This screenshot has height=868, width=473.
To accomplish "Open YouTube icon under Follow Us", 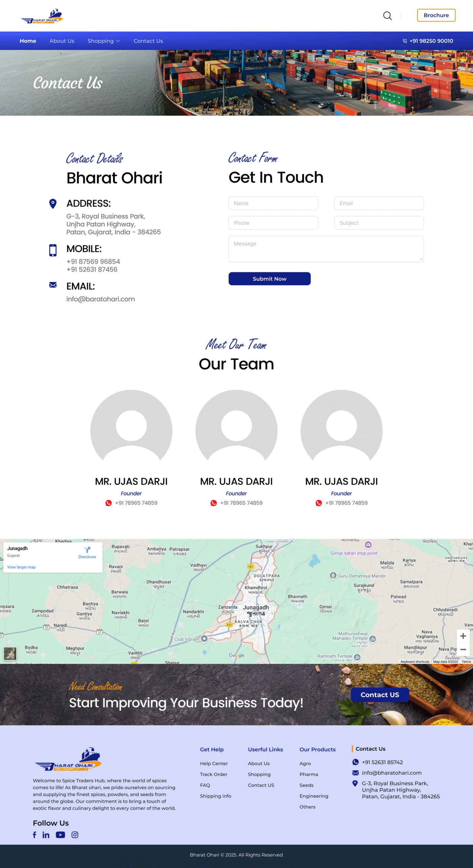I will tap(60, 835).
